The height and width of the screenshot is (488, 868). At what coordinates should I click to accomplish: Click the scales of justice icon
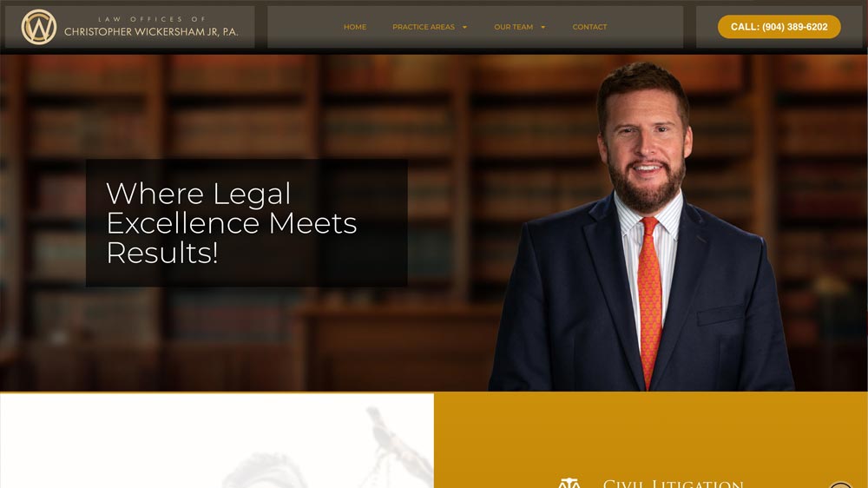tap(569, 483)
